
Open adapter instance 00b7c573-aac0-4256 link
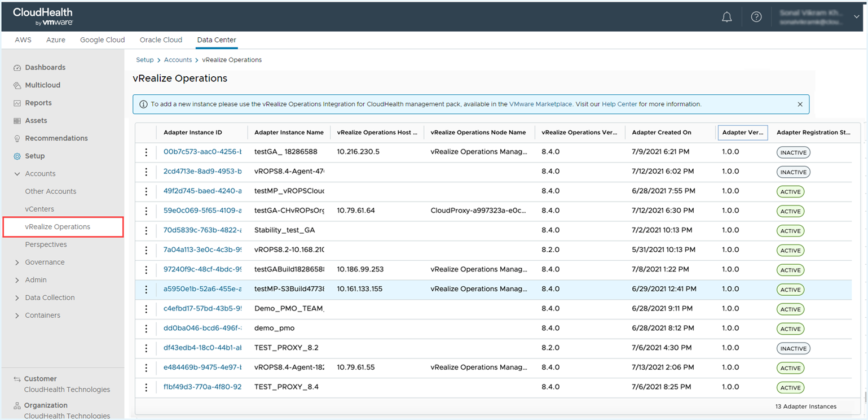pos(202,152)
